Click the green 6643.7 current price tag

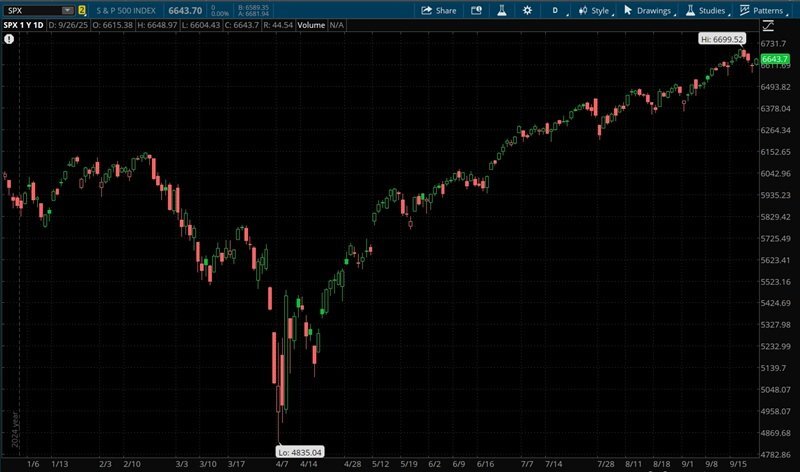pyautogui.click(x=775, y=59)
